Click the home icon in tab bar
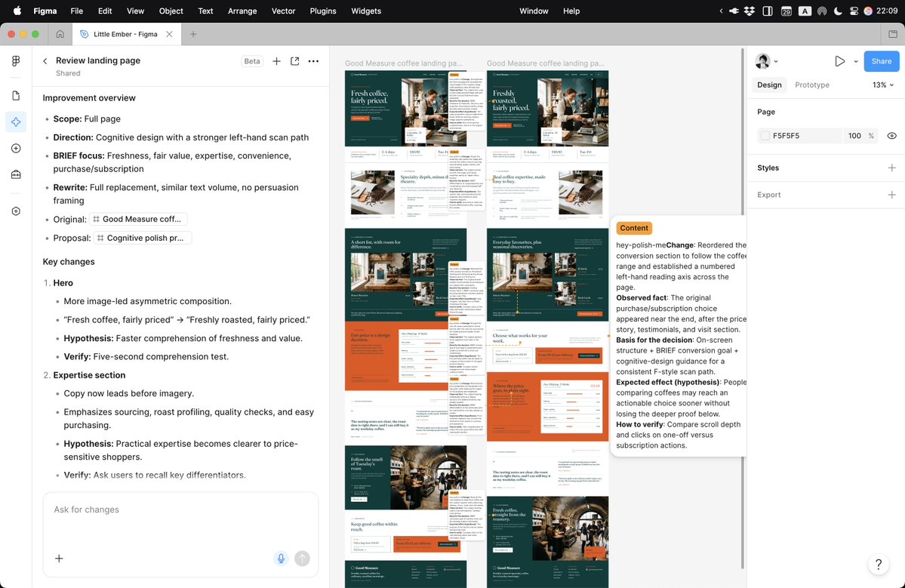Image resolution: width=905 pixels, height=588 pixels. tap(60, 34)
